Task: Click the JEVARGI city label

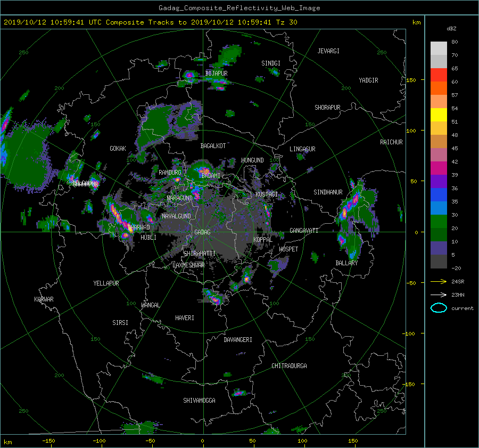Action: click(328, 51)
